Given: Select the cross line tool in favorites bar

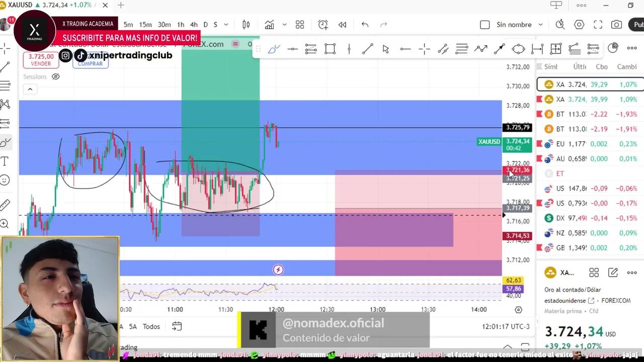Looking at the screenshot, I should 424,49.
